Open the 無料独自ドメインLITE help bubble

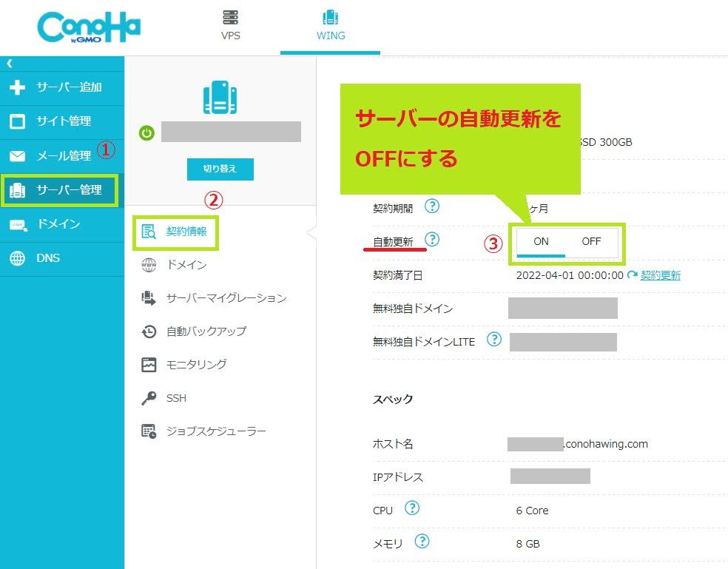(493, 340)
